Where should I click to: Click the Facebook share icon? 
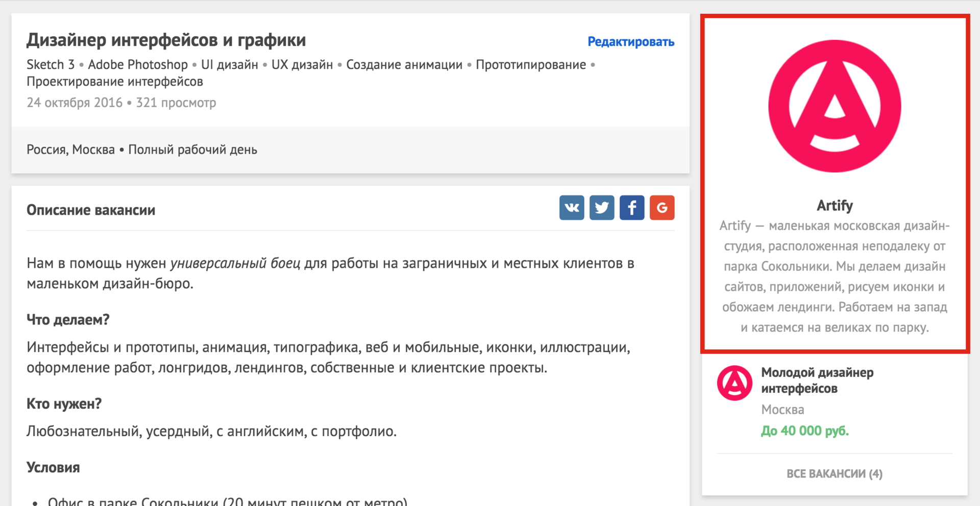pos(632,208)
